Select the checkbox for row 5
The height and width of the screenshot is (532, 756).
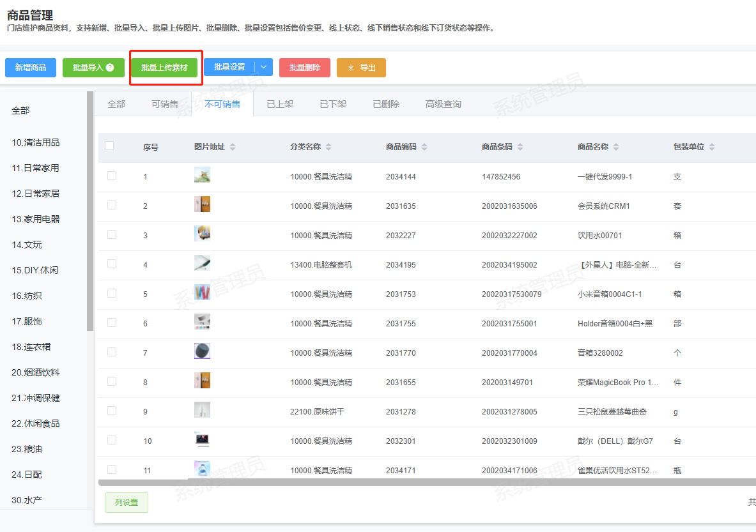112,293
